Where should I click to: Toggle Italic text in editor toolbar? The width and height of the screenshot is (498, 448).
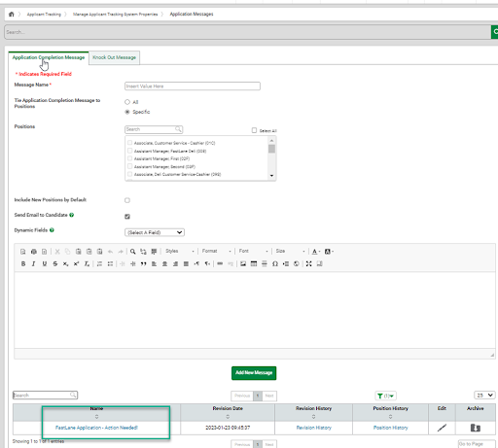coord(33,263)
